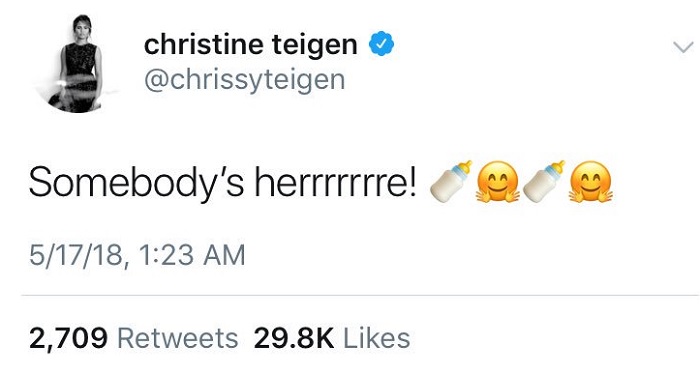Click the 1:23 AM time in timestamp
The height and width of the screenshot is (374, 700).
[192, 255]
